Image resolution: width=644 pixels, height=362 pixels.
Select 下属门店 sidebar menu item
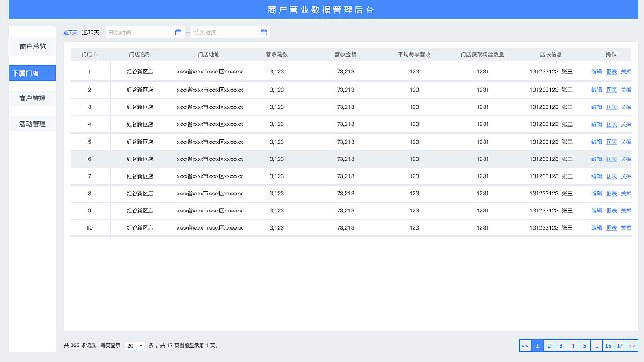pyautogui.click(x=32, y=73)
